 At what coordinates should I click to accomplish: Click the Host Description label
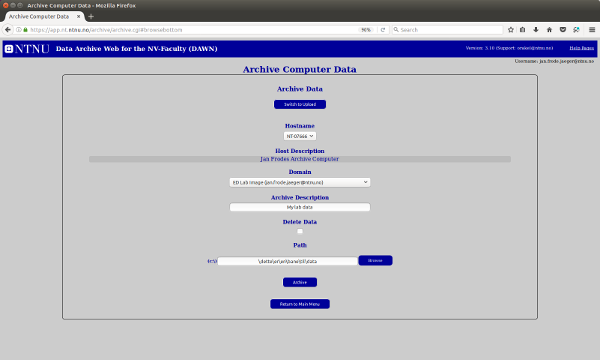300,151
